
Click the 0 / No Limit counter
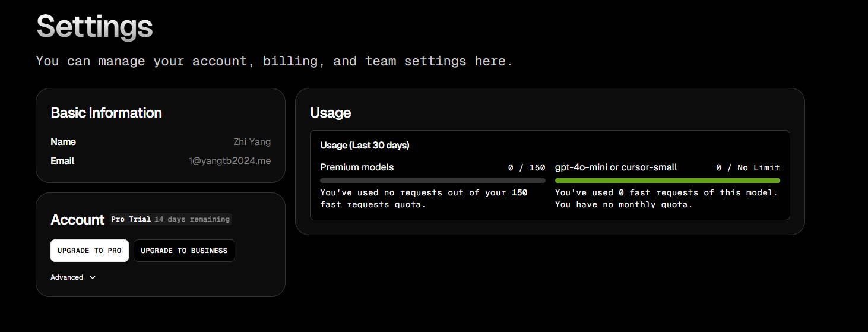pyautogui.click(x=748, y=168)
